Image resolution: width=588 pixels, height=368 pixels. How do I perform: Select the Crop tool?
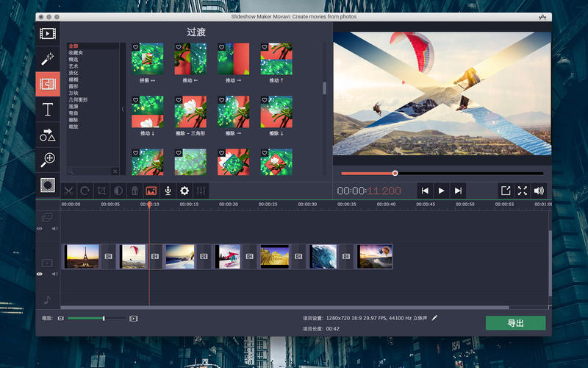pyautogui.click(x=101, y=191)
